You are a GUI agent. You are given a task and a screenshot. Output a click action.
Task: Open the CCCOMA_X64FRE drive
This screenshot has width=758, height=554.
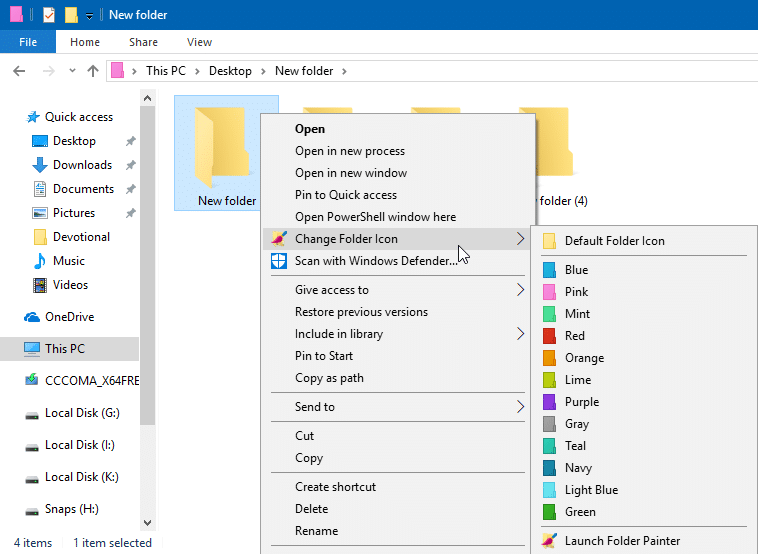click(82, 381)
